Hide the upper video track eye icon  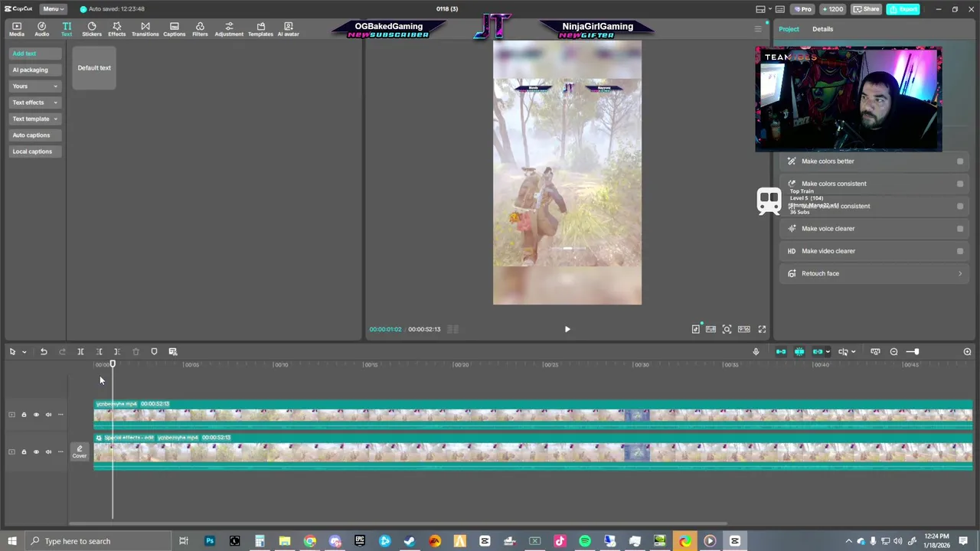click(x=36, y=415)
